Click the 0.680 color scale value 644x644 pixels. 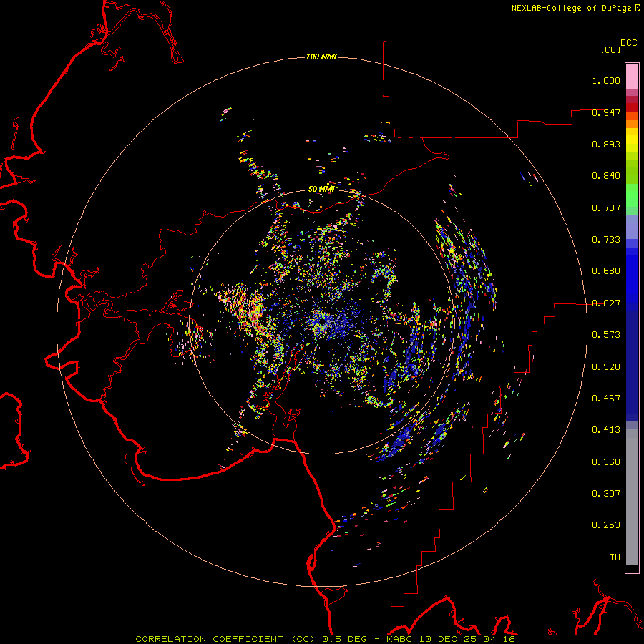[606, 271]
